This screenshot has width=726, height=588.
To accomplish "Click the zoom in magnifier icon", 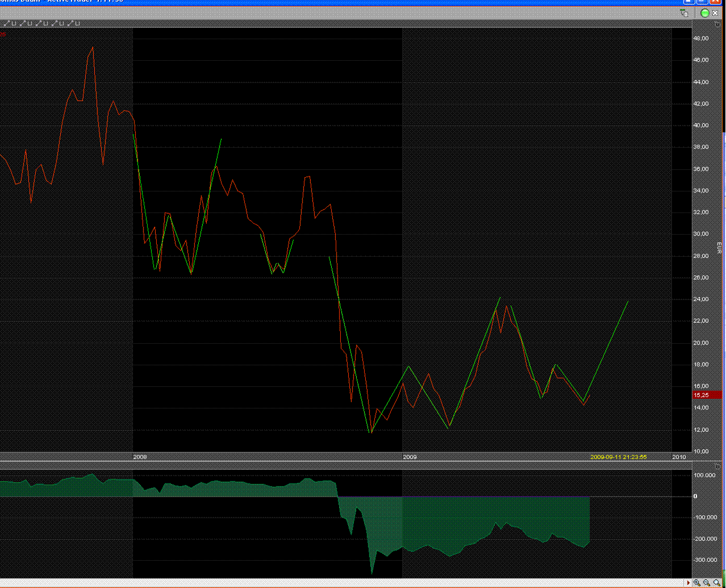I will 697,583.
